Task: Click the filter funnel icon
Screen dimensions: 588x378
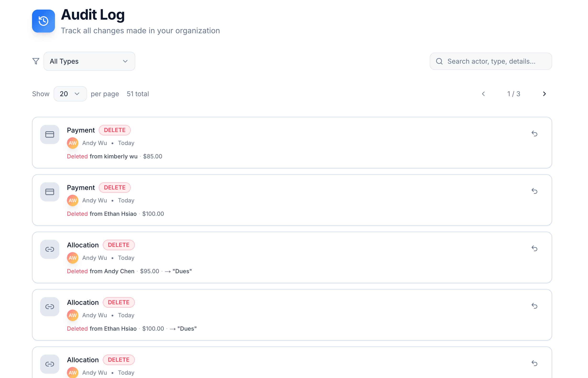Action: (x=36, y=61)
